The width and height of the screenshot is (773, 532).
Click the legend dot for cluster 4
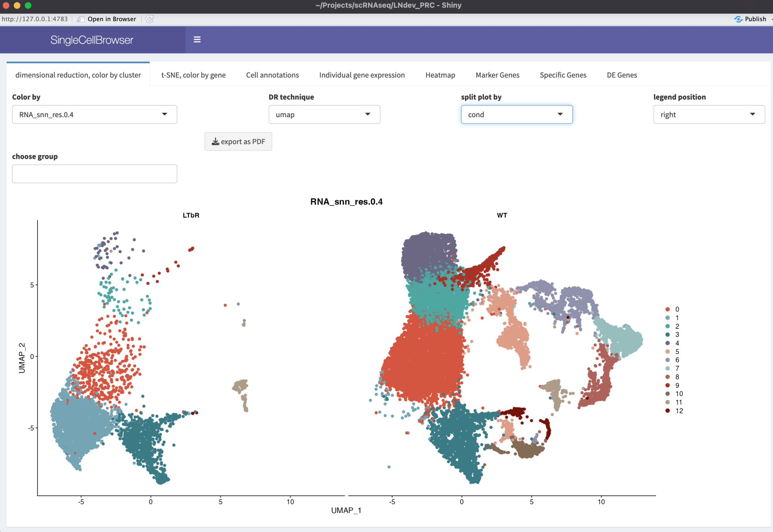667,343
